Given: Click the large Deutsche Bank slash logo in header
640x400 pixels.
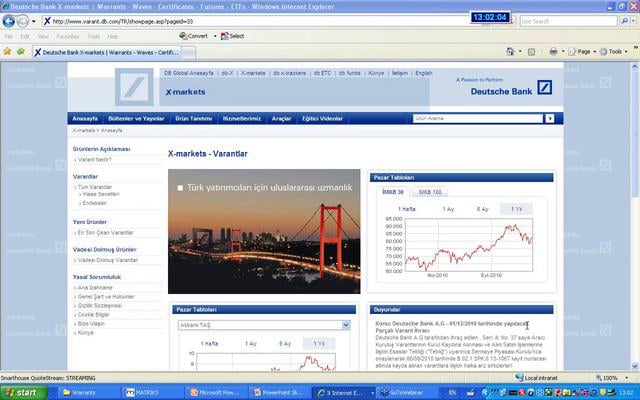Looking at the screenshot, I should pyautogui.click(x=134, y=87).
